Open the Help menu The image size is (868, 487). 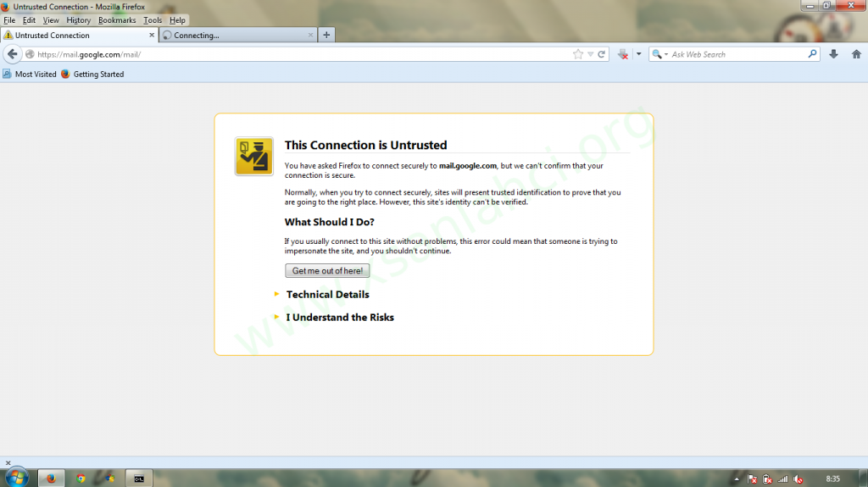[x=177, y=20]
